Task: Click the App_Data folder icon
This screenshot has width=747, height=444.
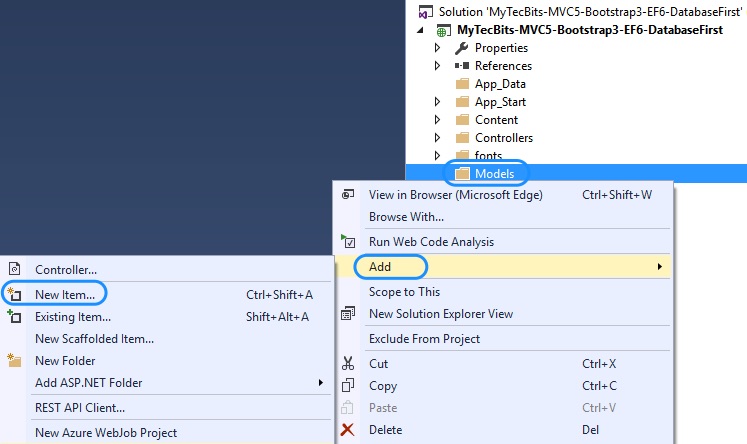Action: [462, 84]
